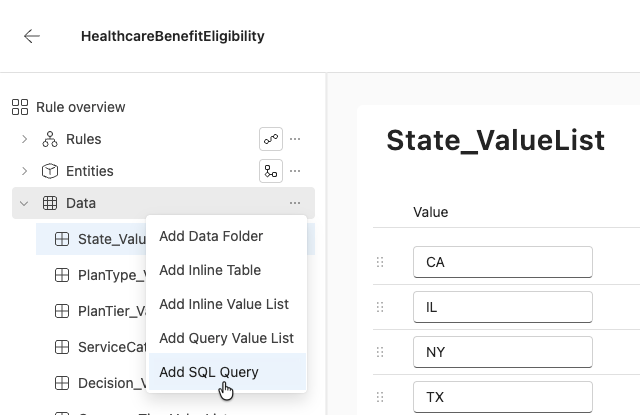Screen dimensions: 640x415
Task: Edit the CA value field
Action: tap(502, 262)
